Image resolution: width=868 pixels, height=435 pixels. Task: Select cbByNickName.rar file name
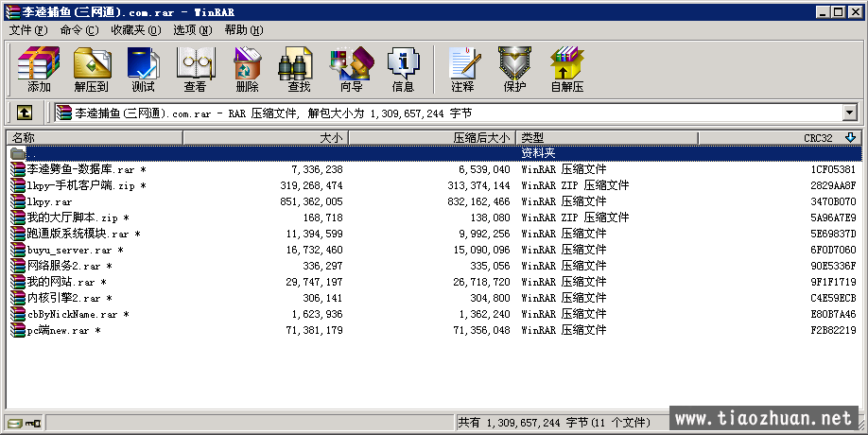click(78, 314)
